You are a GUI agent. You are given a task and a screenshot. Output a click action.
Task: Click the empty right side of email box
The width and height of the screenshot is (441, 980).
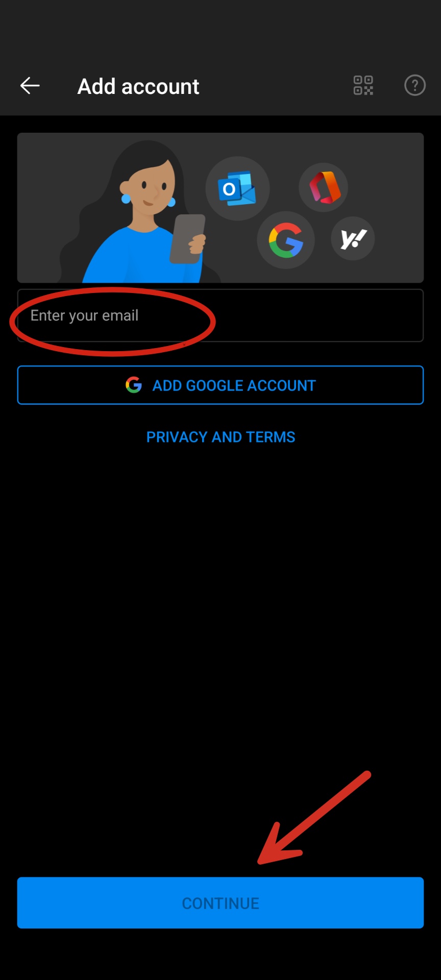(x=316, y=315)
